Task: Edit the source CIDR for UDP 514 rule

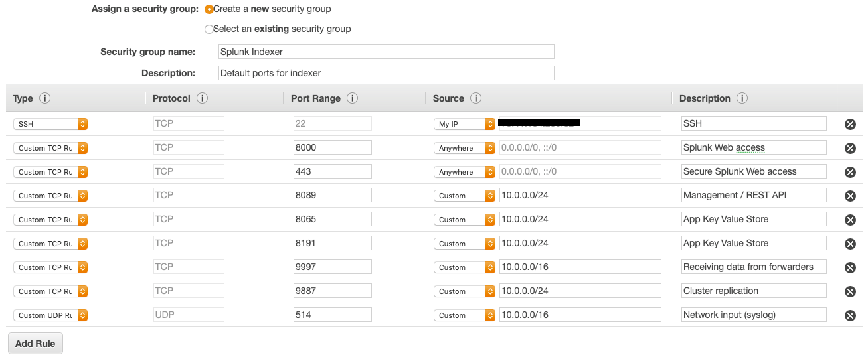Action: (580, 315)
